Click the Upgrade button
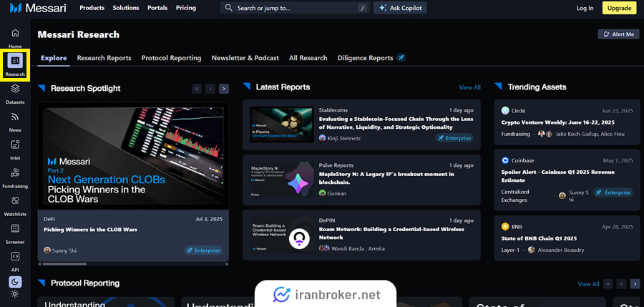 (620, 8)
